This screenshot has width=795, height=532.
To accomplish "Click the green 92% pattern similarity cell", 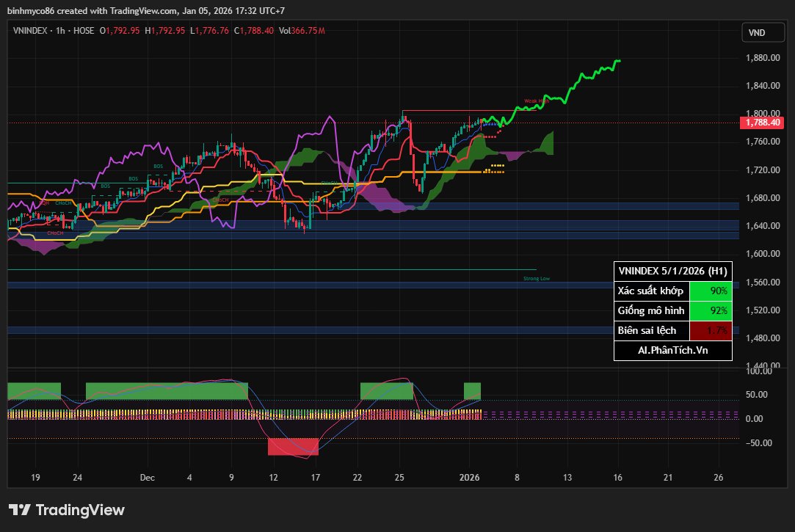I will tap(711, 310).
